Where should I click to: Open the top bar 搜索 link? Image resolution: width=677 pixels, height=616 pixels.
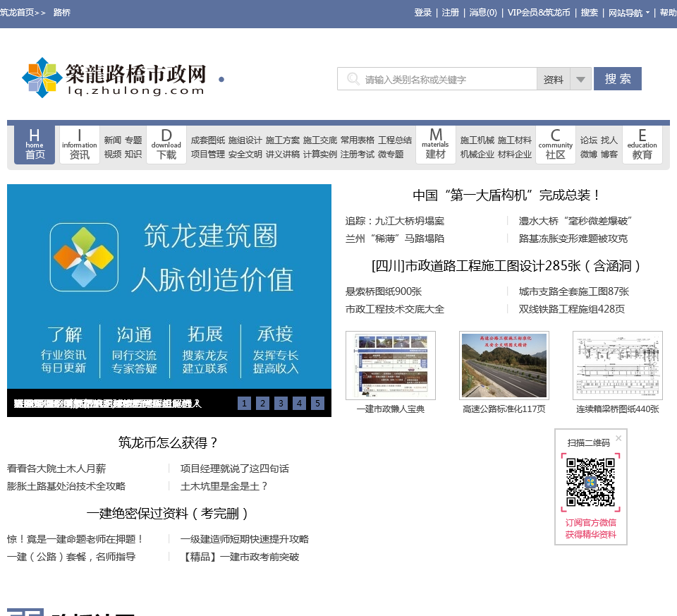click(590, 13)
